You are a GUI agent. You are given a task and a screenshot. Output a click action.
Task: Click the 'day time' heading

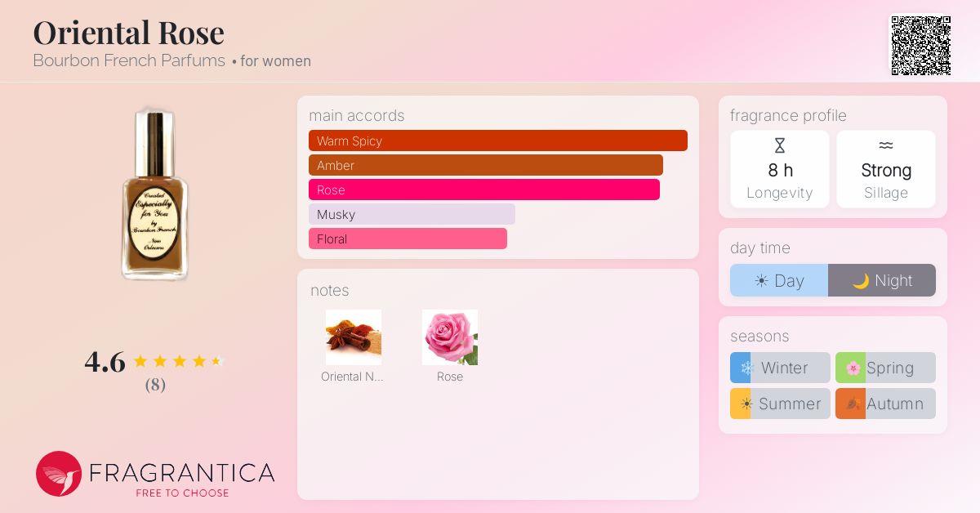pos(760,248)
